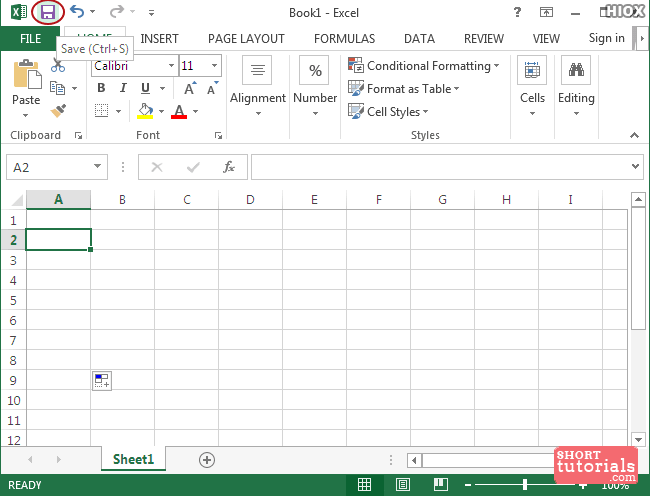Screen dimensions: 650x496
Task: Expand the Paste options arrow
Action: (26, 115)
